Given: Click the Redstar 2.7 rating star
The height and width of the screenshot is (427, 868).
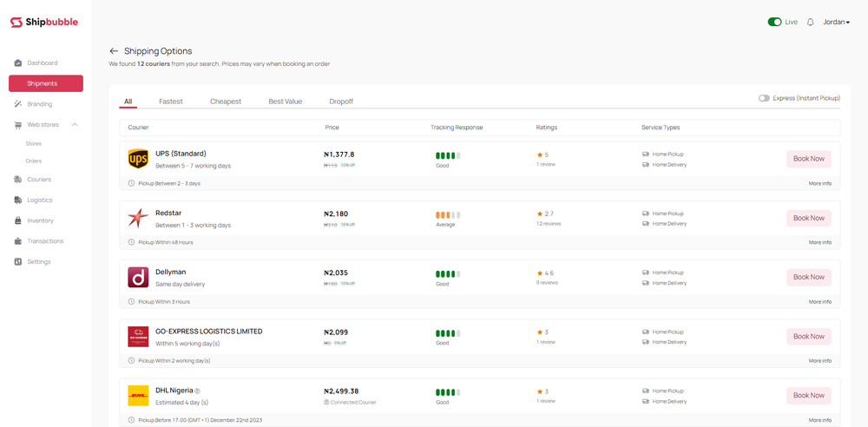Looking at the screenshot, I should point(540,213).
